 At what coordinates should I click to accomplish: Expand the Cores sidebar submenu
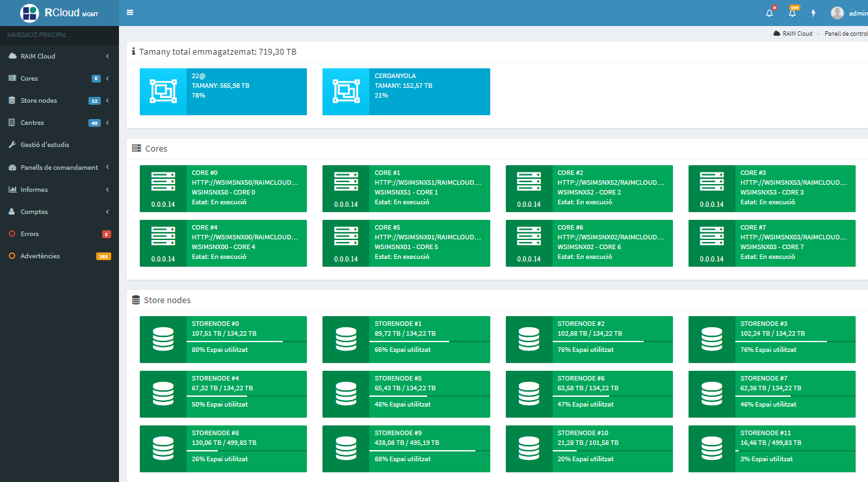coord(59,79)
